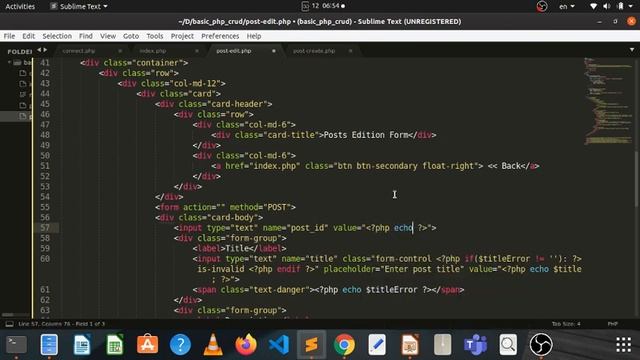
Task: Open the Terminal from the dock
Action: pyautogui.click(x=16, y=344)
